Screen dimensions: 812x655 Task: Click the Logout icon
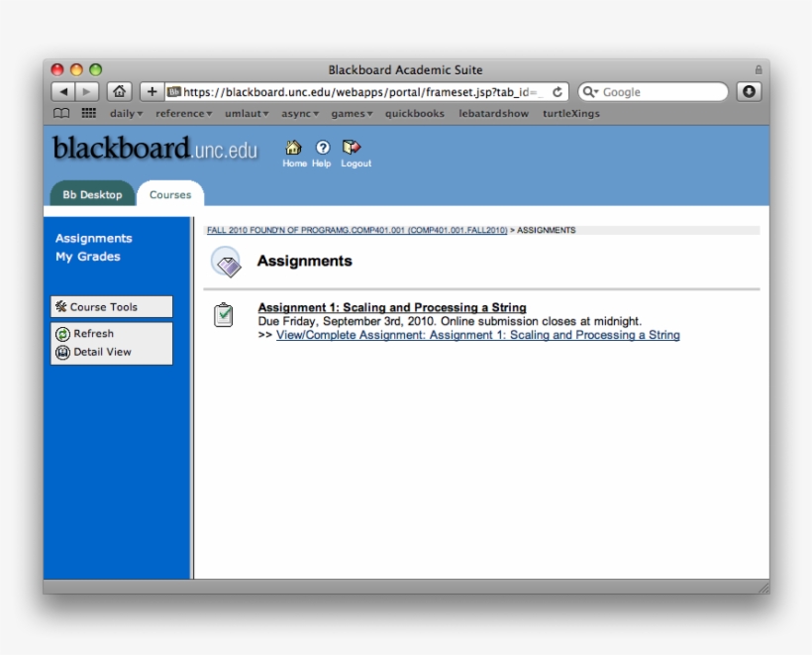(350, 147)
